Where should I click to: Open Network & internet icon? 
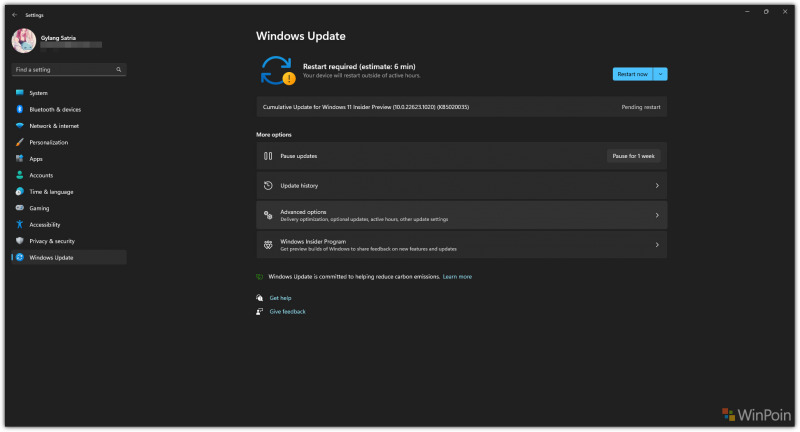tap(19, 125)
